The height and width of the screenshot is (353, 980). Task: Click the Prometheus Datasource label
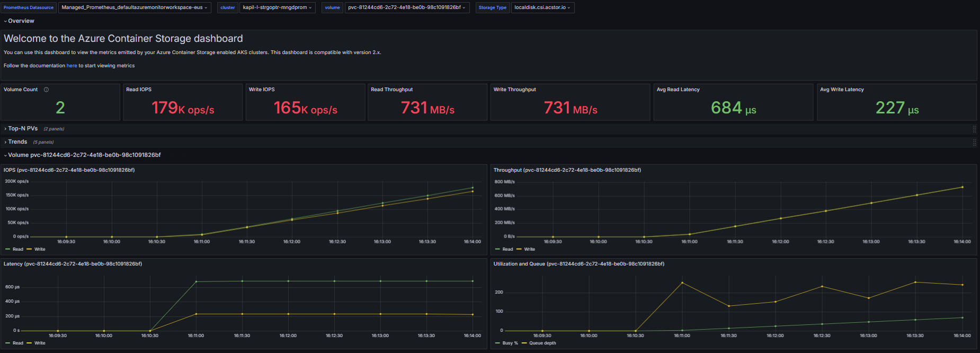click(29, 7)
